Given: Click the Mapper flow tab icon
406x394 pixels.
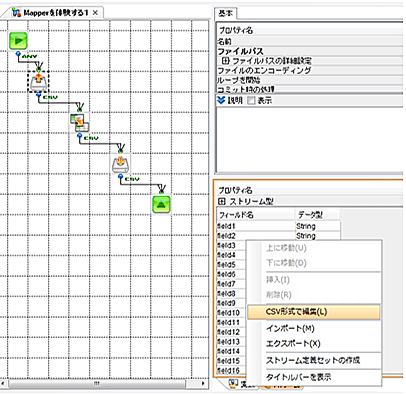Looking at the screenshot, I should click(x=16, y=13).
